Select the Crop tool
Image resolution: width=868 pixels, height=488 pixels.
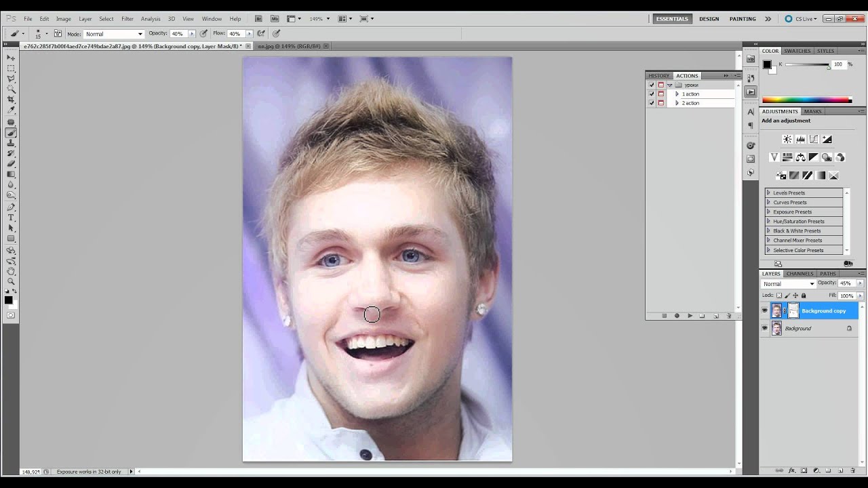tap(11, 100)
